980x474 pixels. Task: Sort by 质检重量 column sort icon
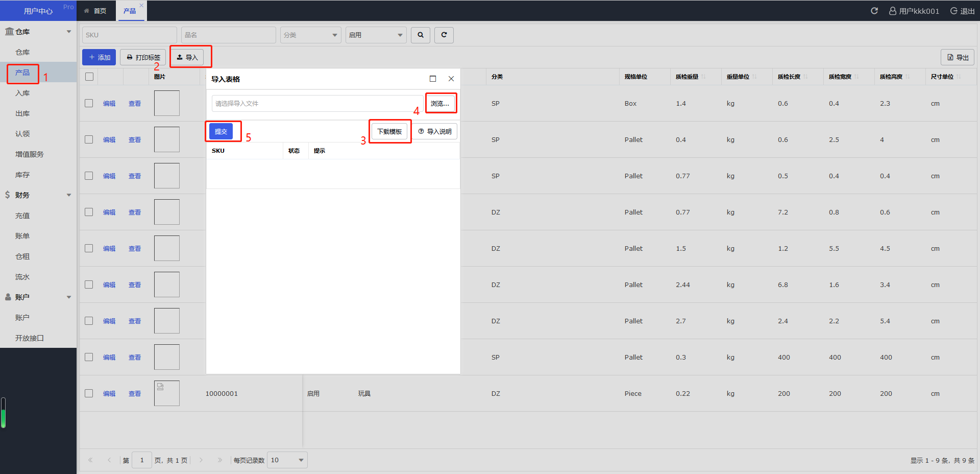point(703,77)
